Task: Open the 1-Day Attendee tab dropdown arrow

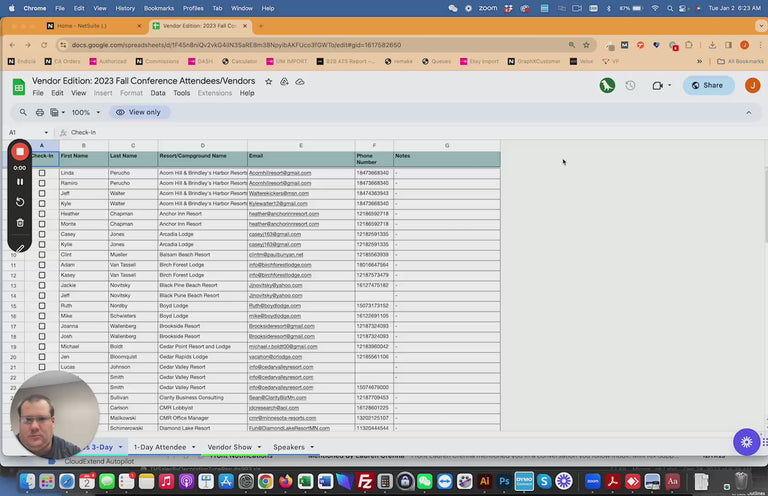Action: (193, 447)
